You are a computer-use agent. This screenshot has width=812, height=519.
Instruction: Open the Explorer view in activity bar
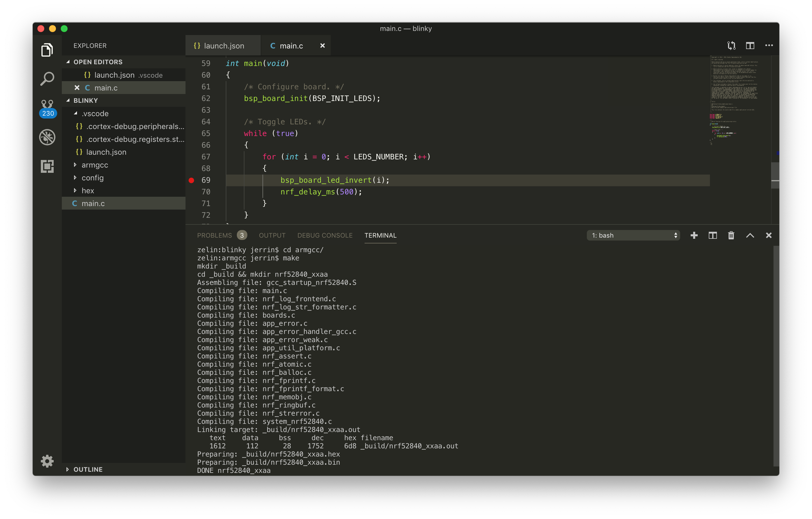point(47,50)
